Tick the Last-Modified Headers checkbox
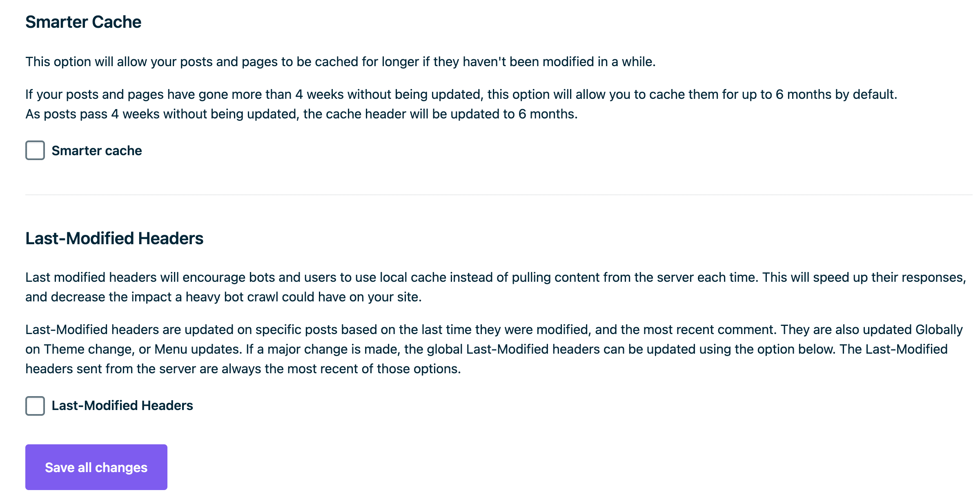Image resolution: width=980 pixels, height=497 pixels. pyautogui.click(x=35, y=406)
